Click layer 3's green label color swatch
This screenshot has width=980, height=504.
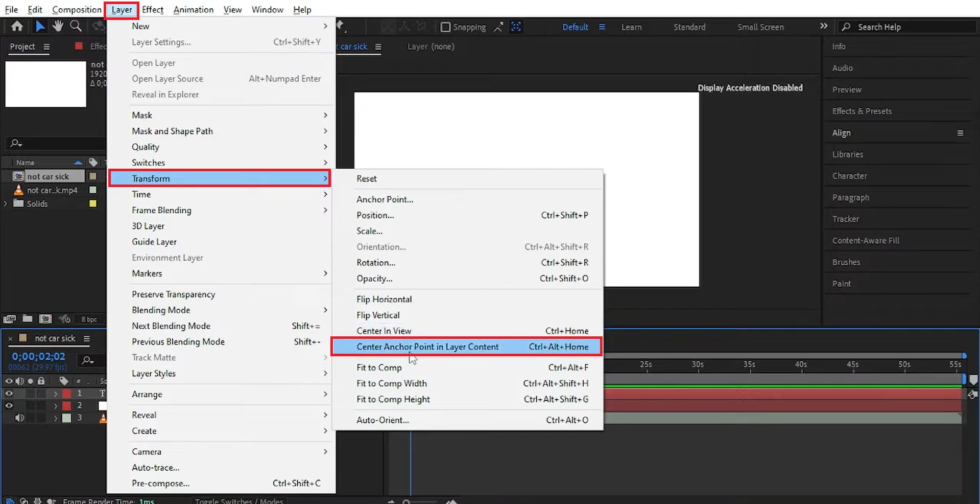point(67,418)
